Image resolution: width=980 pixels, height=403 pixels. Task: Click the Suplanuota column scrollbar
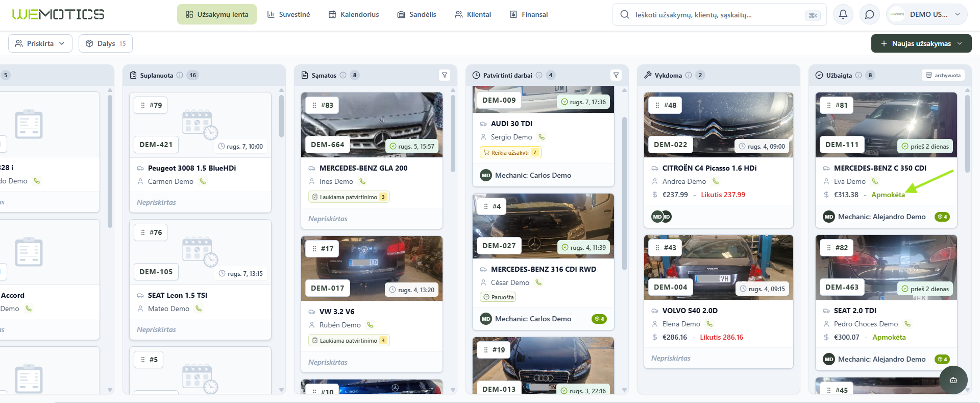pos(281,115)
